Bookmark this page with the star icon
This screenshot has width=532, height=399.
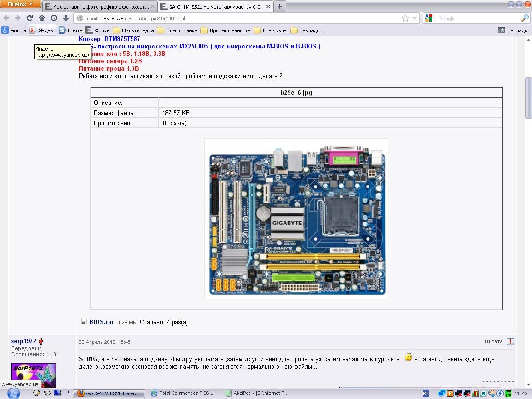tap(405, 18)
